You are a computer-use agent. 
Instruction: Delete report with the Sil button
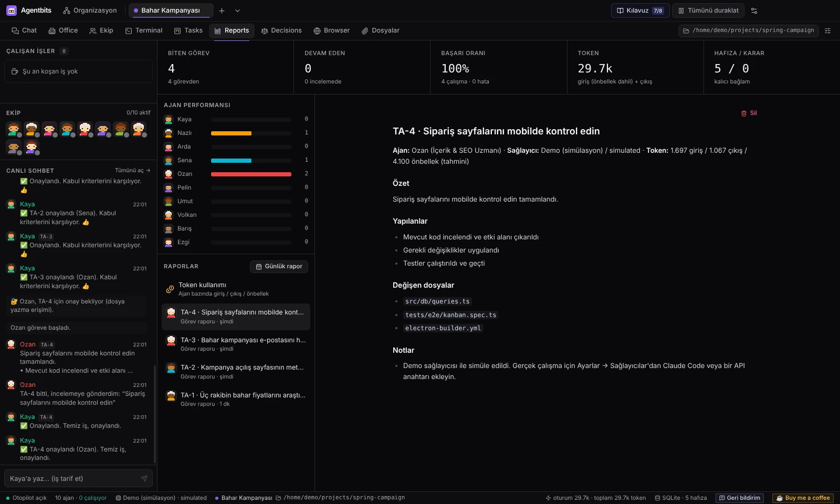click(749, 113)
